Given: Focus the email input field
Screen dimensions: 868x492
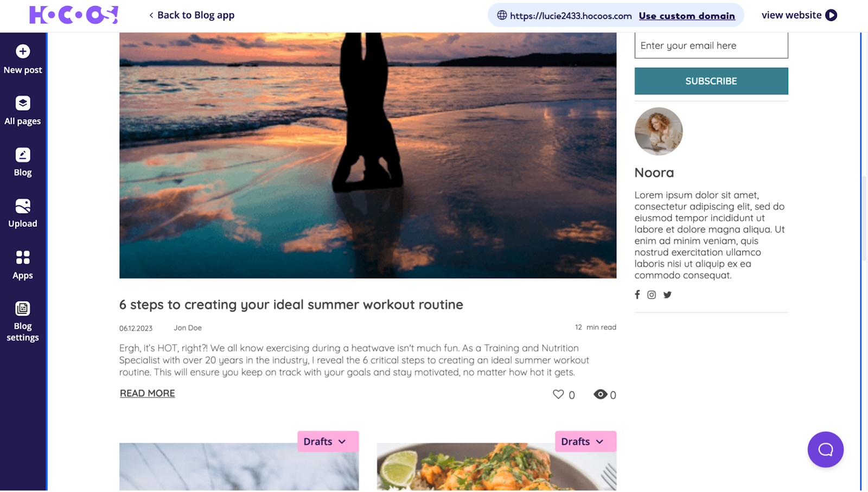Looking at the screenshot, I should point(711,46).
